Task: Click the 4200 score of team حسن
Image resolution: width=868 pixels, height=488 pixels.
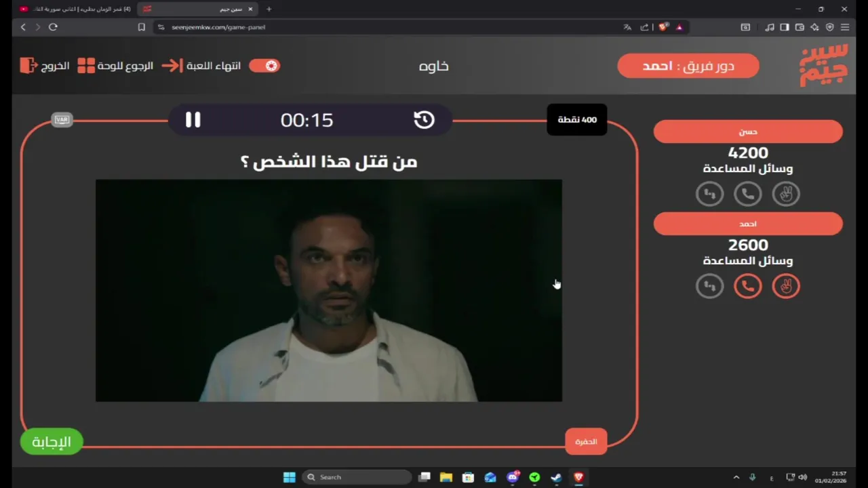Action: point(748,153)
